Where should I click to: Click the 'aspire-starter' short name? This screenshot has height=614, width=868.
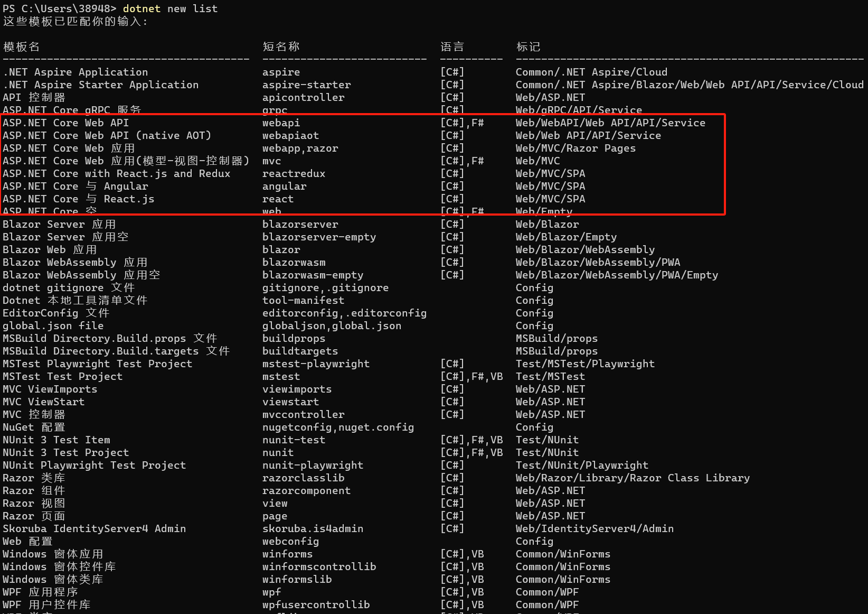307,85
